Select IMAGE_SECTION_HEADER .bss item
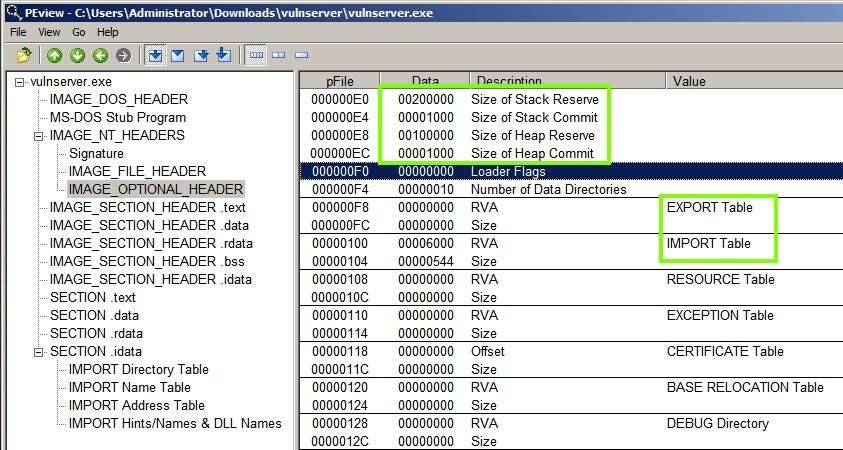 click(x=147, y=261)
